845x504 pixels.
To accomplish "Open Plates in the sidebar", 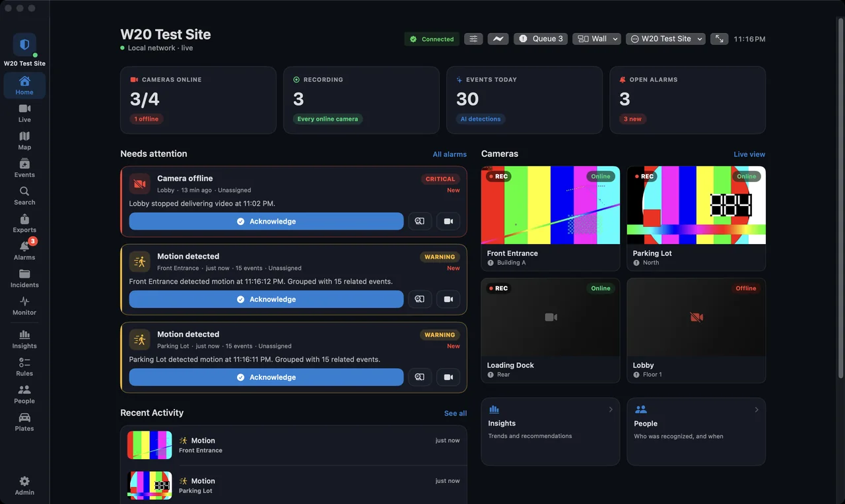I will (24, 422).
